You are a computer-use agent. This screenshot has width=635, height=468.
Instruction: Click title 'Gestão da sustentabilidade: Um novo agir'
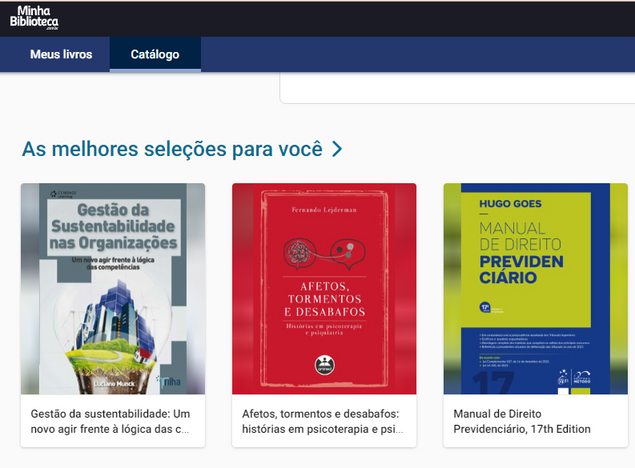pyautogui.click(x=110, y=421)
